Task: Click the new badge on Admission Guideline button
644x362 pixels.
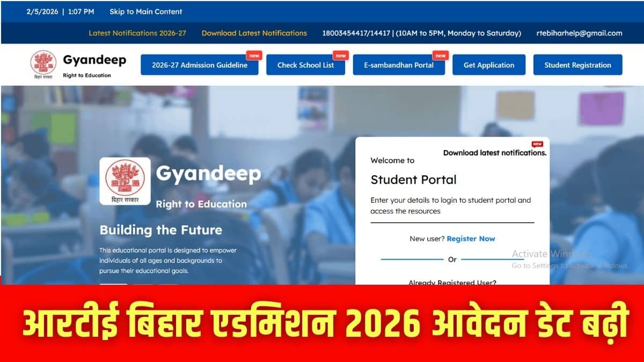Action: (254, 55)
